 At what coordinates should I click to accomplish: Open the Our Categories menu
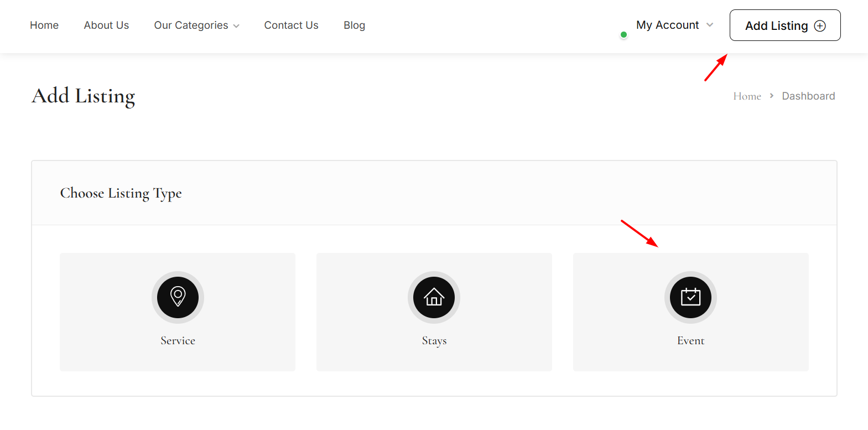point(191,25)
